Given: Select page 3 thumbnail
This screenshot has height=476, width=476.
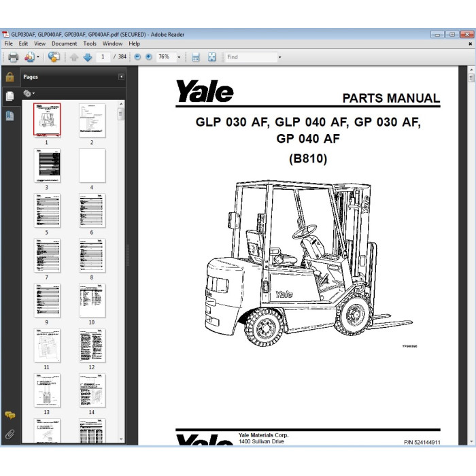Looking at the screenshot, I should (47, 165).
